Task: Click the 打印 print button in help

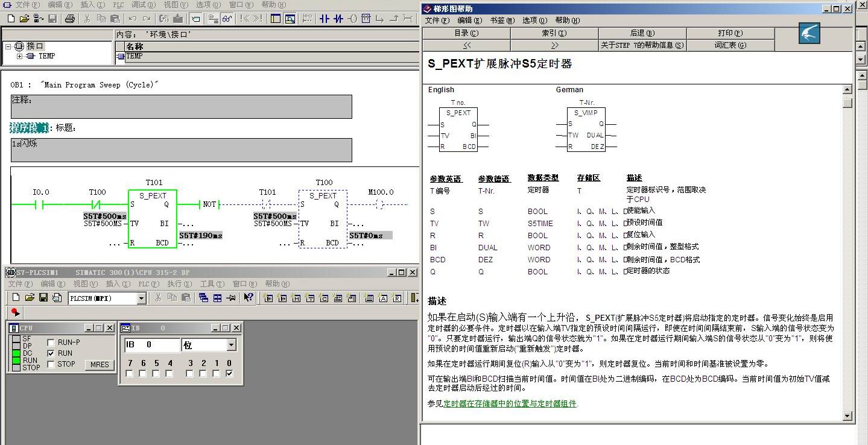Action: click(730, 33)
